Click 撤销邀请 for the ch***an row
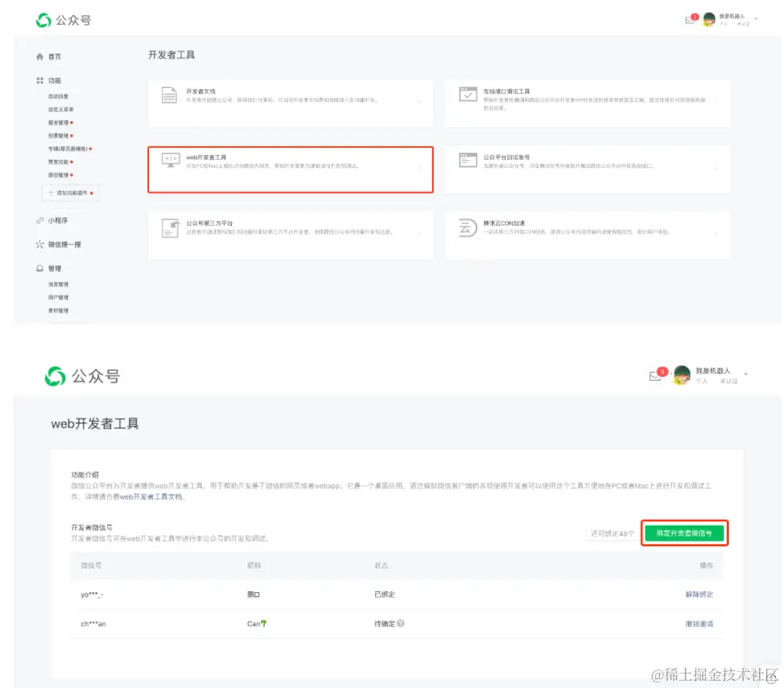The width and height of the screenshot is (784, 688). coord(699,624)
